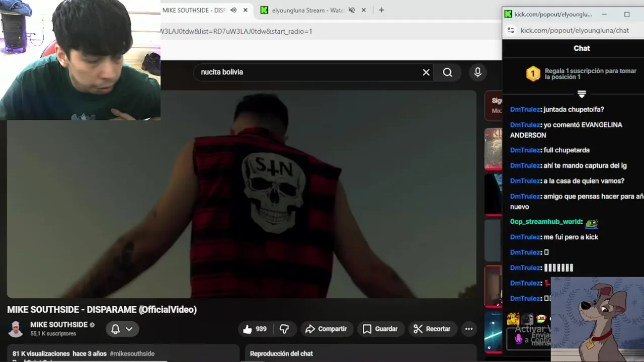Screen dimensions: 644x362
Task: Start voice search with microphone icon
Action: pyautogui.click(x=477, y=72)
